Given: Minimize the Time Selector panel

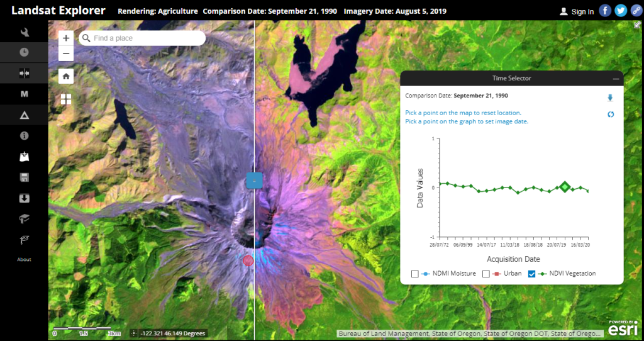Looking at the screenshot, I should point(616,79).
